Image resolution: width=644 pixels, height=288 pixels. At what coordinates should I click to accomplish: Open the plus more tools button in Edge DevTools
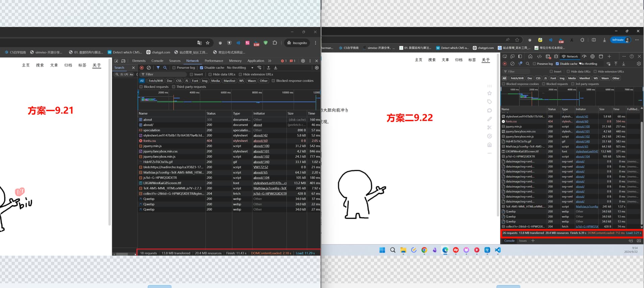click(609, 56)
